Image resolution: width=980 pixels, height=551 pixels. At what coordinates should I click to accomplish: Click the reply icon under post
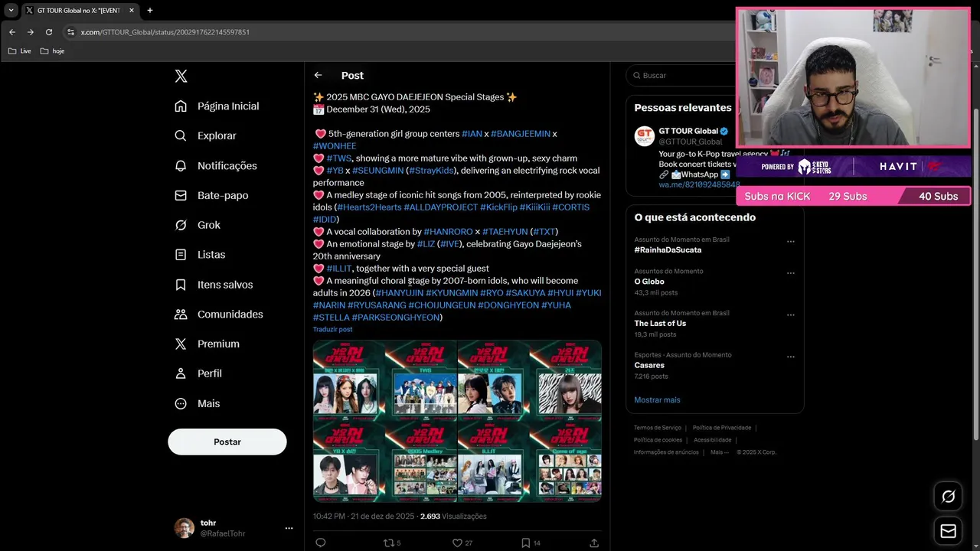point(321,543)
